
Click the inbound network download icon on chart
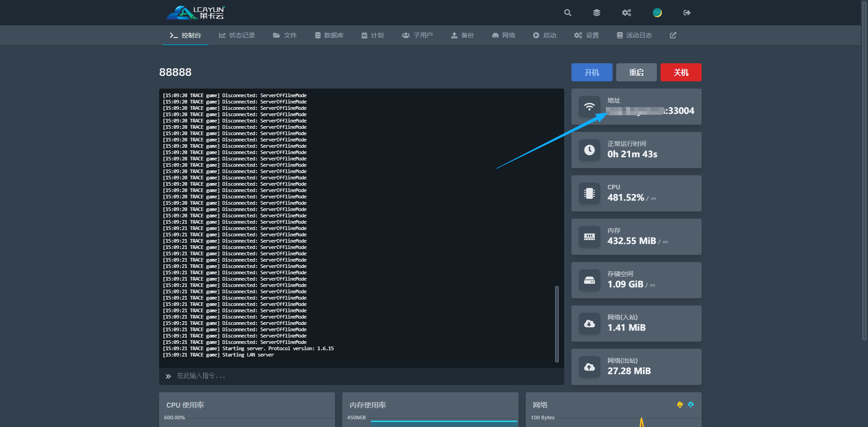click(679, 405)
